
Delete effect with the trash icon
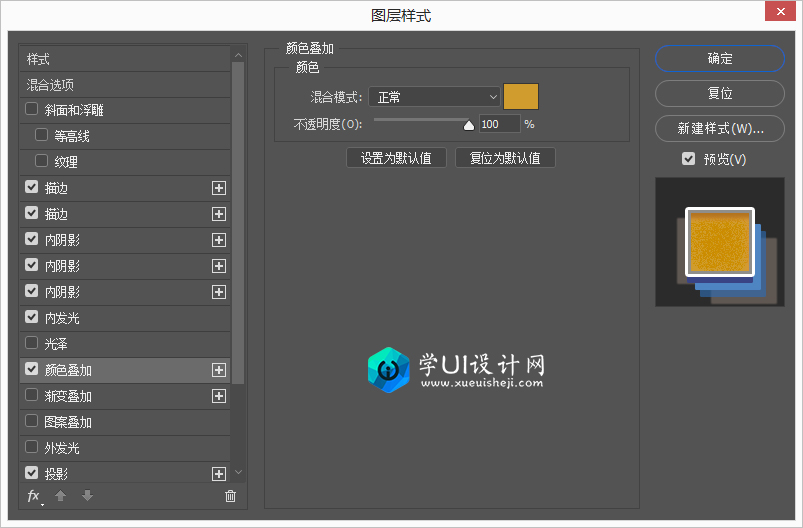coord(230,496)
